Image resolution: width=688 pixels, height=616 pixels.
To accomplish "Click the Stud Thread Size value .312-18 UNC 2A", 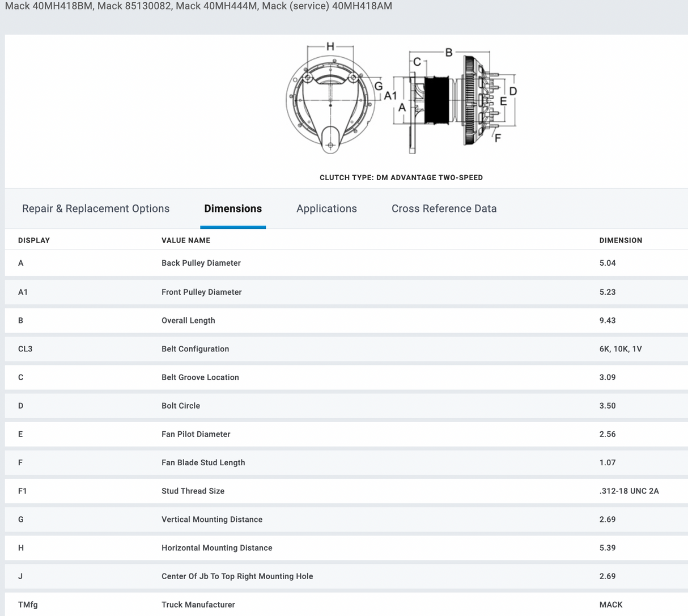I will (629, 491).
